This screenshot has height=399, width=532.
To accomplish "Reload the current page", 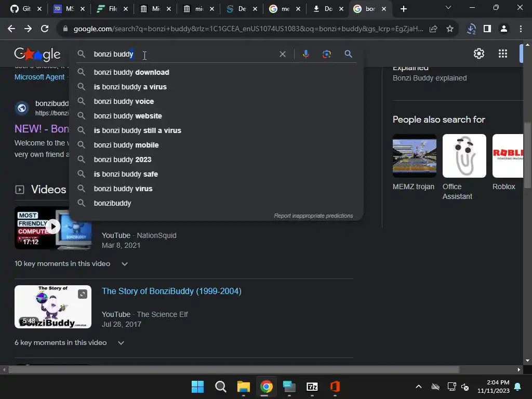I will click(45, 29).
